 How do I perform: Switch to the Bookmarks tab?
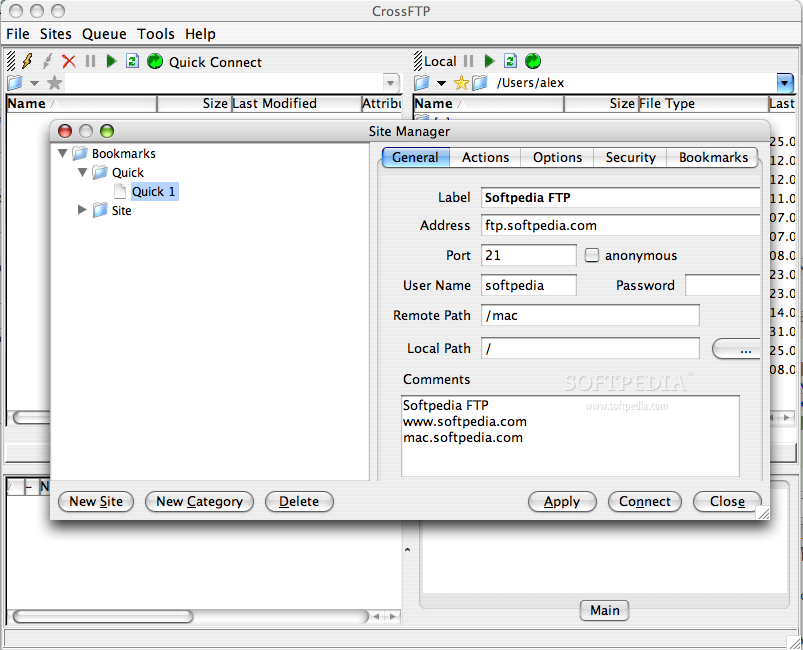point(713,157)
